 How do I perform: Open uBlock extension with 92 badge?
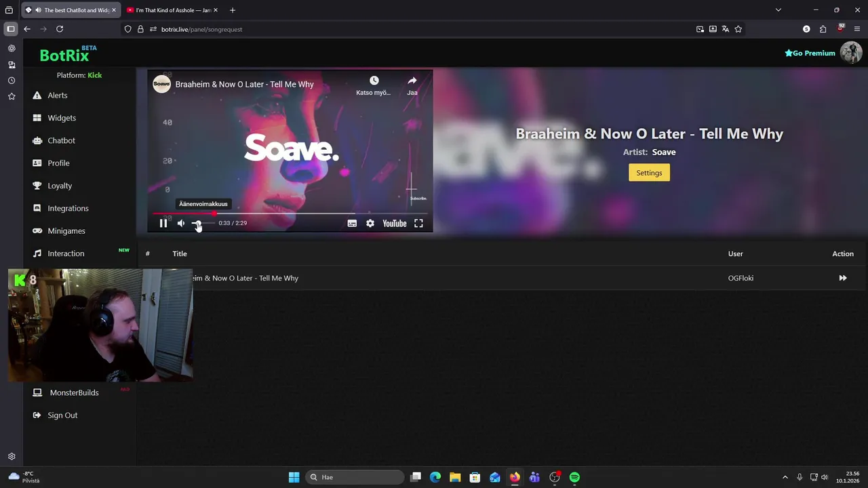pos(841,28)
